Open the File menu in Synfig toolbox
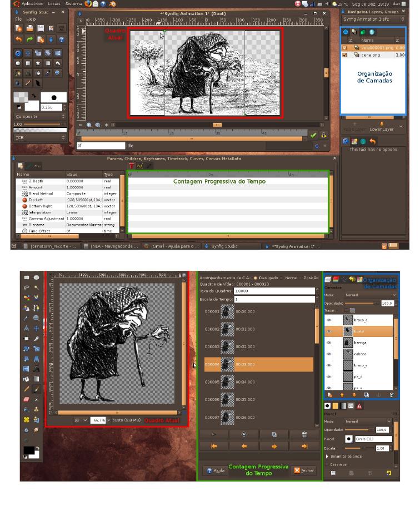The height and width of the screenshot is (511, 420). (x=18, y=19)
